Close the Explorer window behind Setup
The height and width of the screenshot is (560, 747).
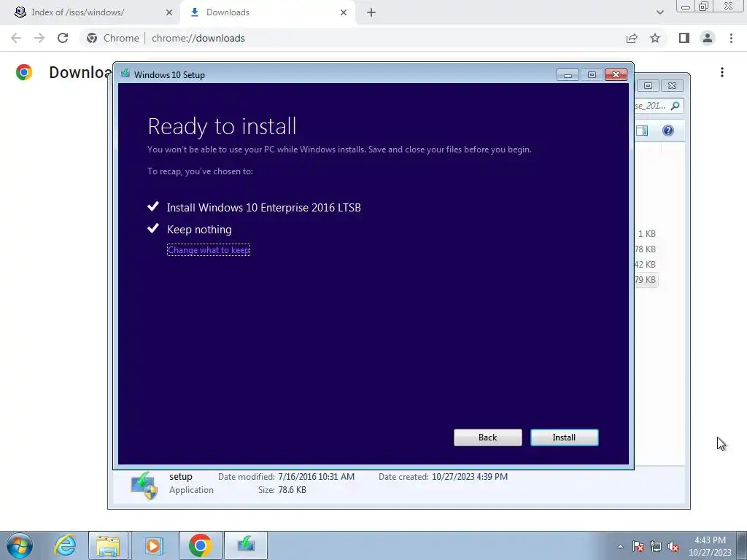(x=672, y=86)
